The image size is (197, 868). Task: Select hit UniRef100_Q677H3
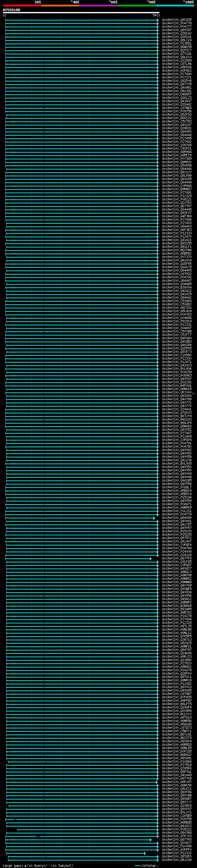177,839
